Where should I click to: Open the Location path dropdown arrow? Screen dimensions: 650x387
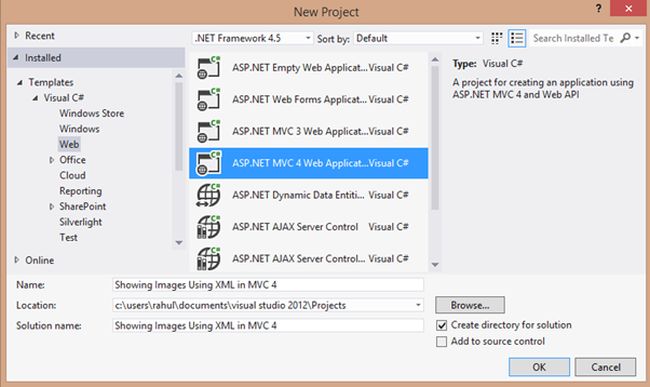pyautogui.click(x=418, y=305)
